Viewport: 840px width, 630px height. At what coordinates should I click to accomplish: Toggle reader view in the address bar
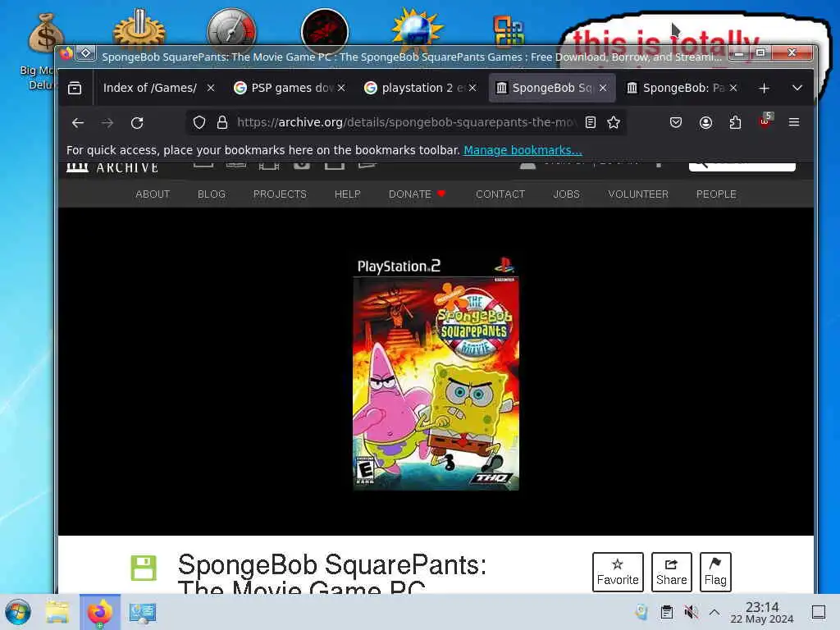(591, 123)
